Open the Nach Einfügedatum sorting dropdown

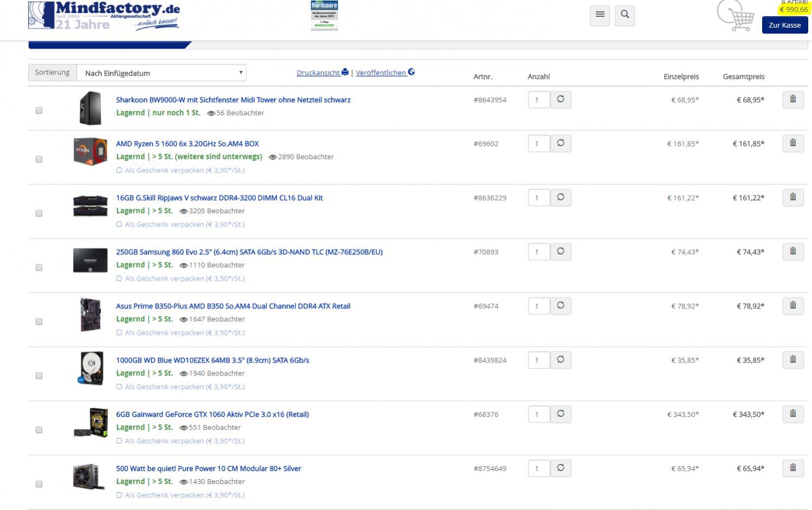162,73
